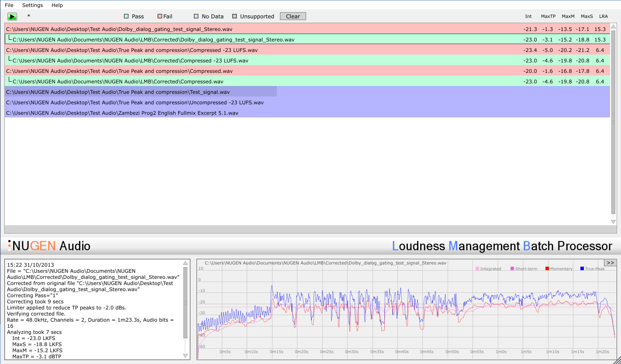Click the Integrated pink legend swatch
This screenshot has height=364, width=621.
pyautogui.click(x=477, y=269)
